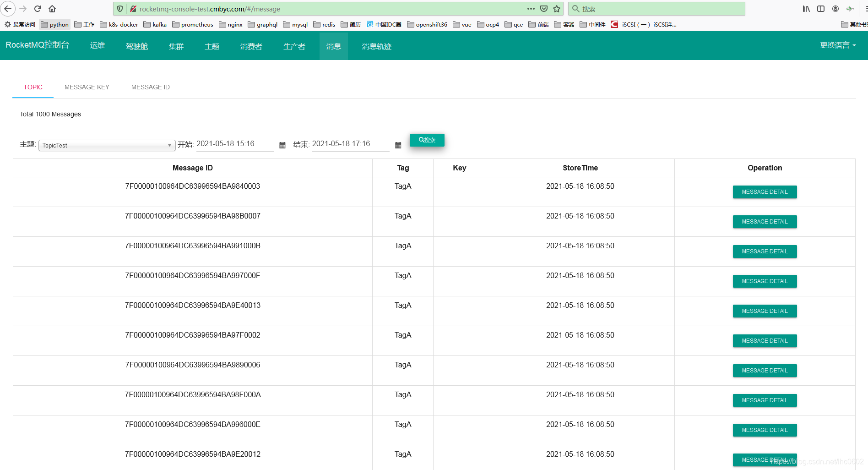
Task: Open MESSAGE DETAIL for ID ending 996000E
Action: [x=765, y=430]
